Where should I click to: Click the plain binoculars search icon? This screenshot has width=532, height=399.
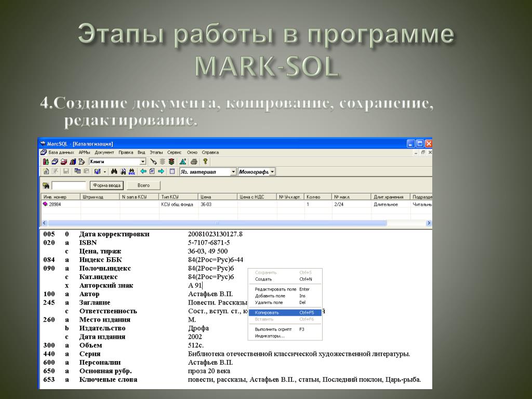pos(114,171)
